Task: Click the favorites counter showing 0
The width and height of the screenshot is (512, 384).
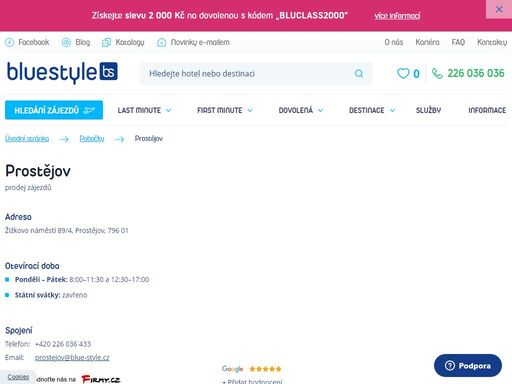Action: coord(416,74)
